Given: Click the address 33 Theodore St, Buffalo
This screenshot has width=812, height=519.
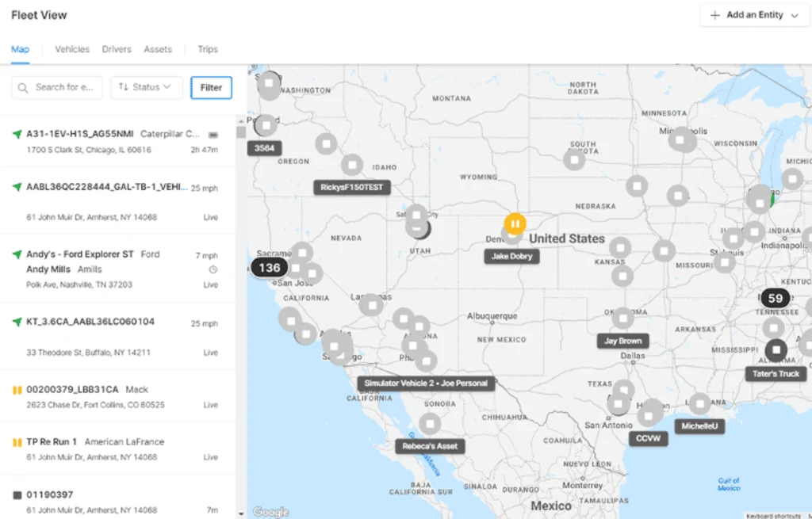Looking at the screenshot, I should coord(88,353).
